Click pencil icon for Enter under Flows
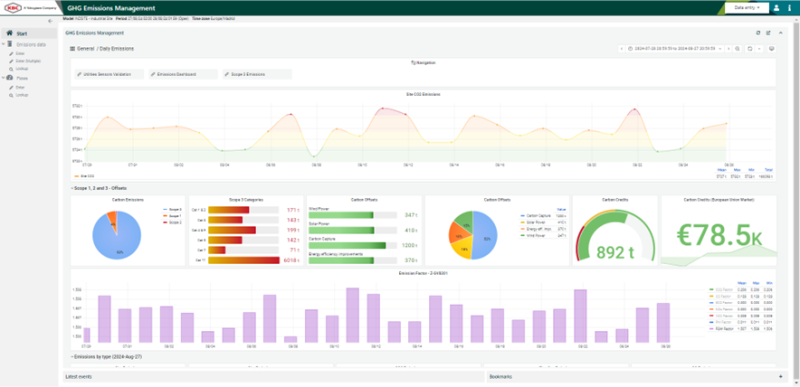 pos(11,87)
